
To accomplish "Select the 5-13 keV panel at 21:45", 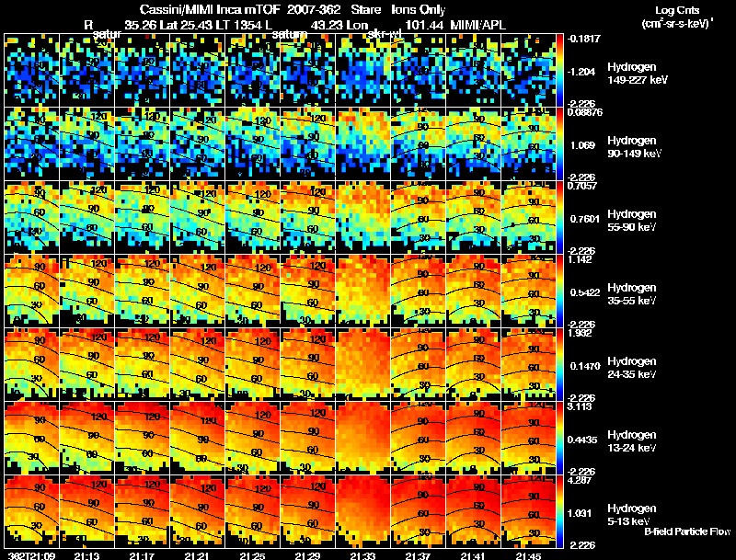I will point(528,511).
